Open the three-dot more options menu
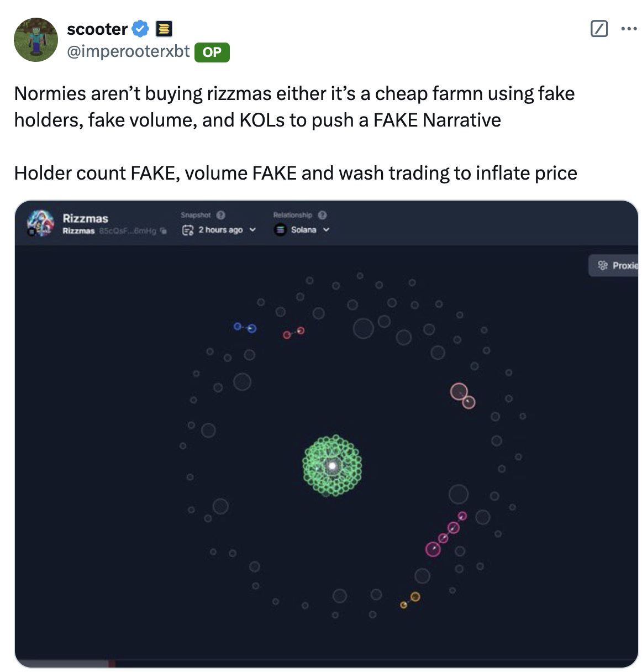642x672 pixels. click(629, 29)
